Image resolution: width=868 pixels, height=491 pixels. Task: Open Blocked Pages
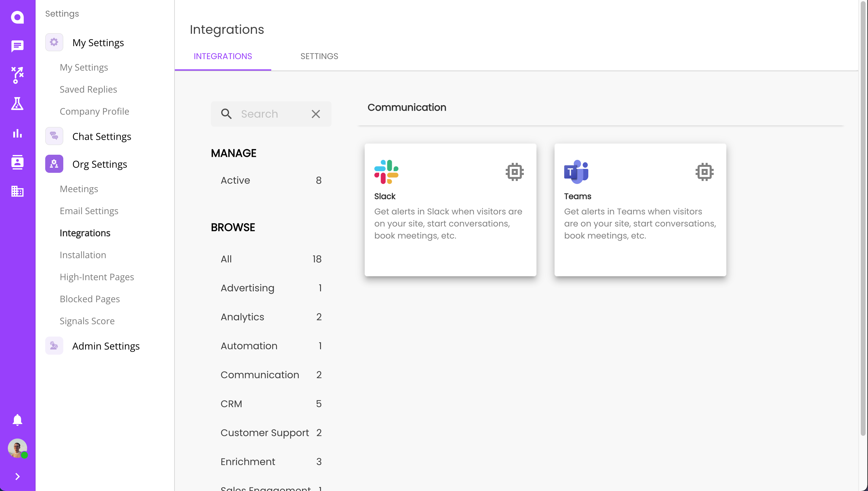(90, 299)
